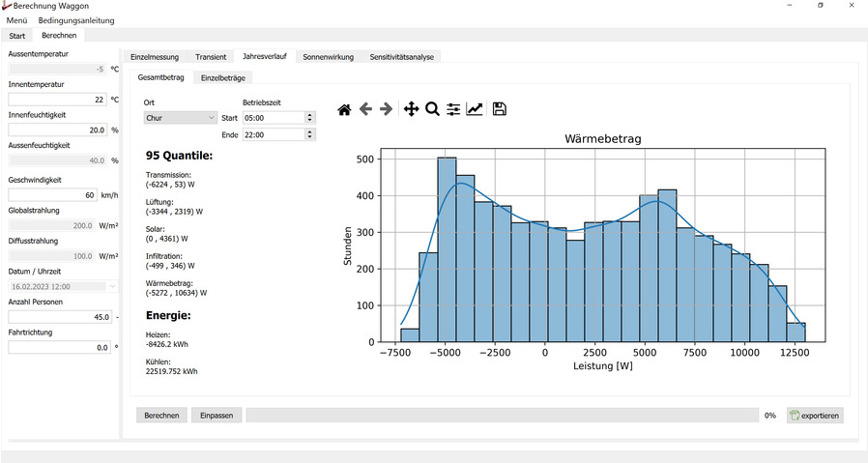This screenshot has height=463, width=868.
Task: Decrease the Ende time spinner
Action: tap(309, 138)
